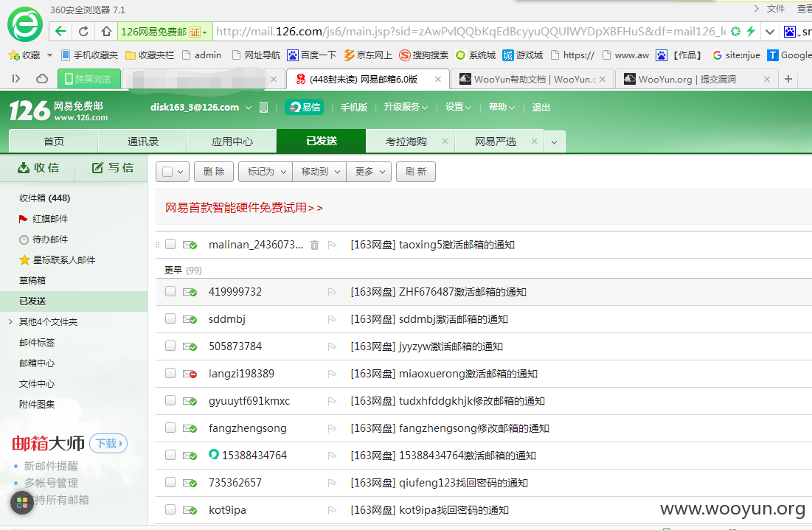Click 刷新 refresh button
This screenshot has height=530, width=812.
(x=416, y=171)
